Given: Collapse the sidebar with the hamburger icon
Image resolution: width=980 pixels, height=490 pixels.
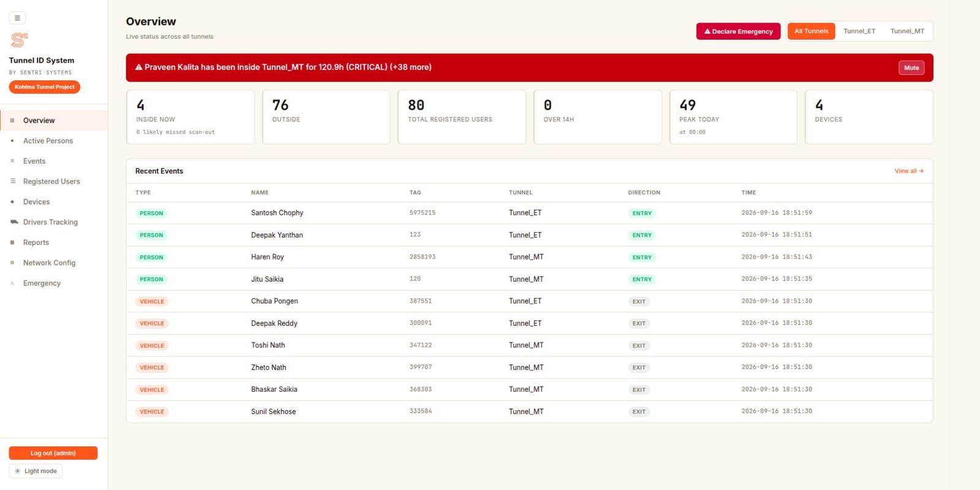Looking at the screenshot, I should (x=17, y=18).
